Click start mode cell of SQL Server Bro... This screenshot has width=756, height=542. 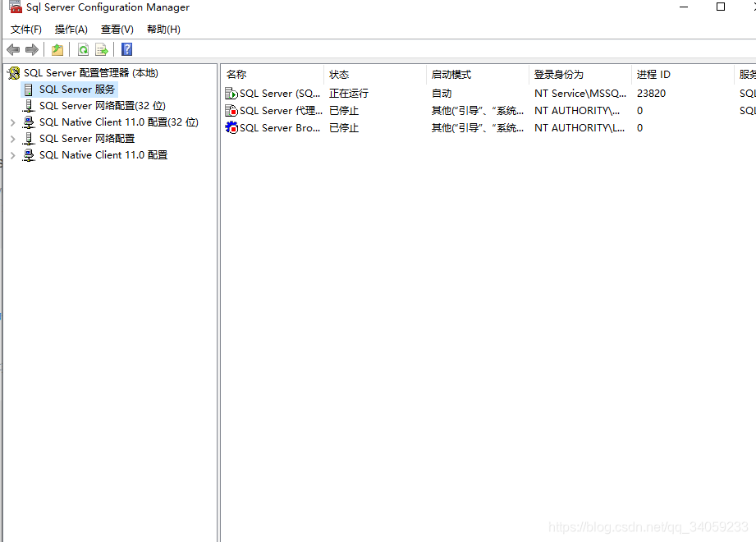point(477,128)
